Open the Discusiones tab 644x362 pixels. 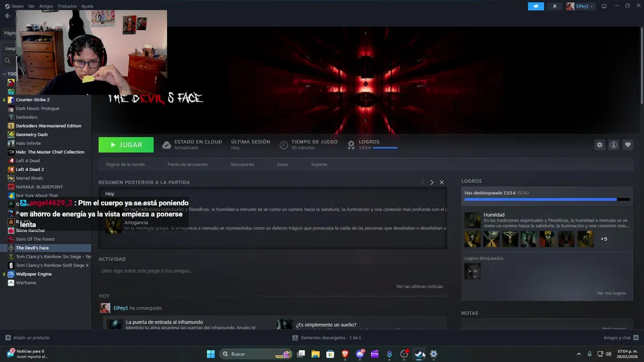point(242,164)
